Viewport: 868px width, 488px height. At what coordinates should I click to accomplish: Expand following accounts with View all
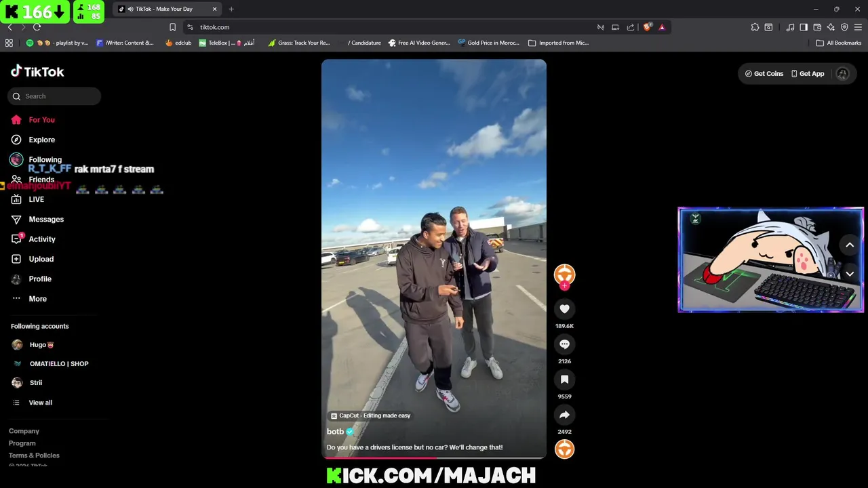(32, 403)
